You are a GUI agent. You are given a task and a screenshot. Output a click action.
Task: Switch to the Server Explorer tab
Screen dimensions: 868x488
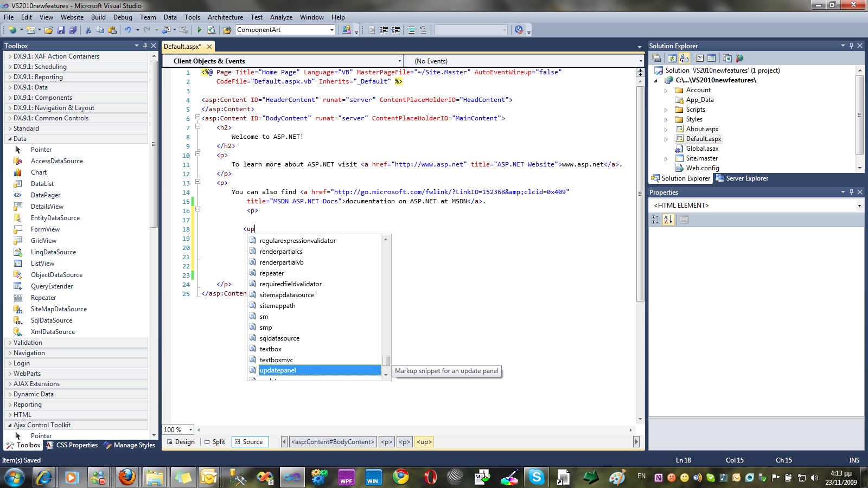tap(742, 178)
